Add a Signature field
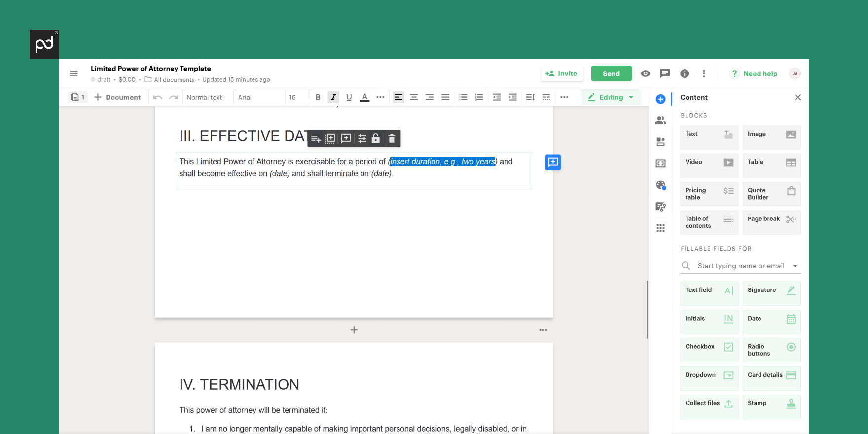Viewport: 868px width, 434px height. click(x=771, y=293)
